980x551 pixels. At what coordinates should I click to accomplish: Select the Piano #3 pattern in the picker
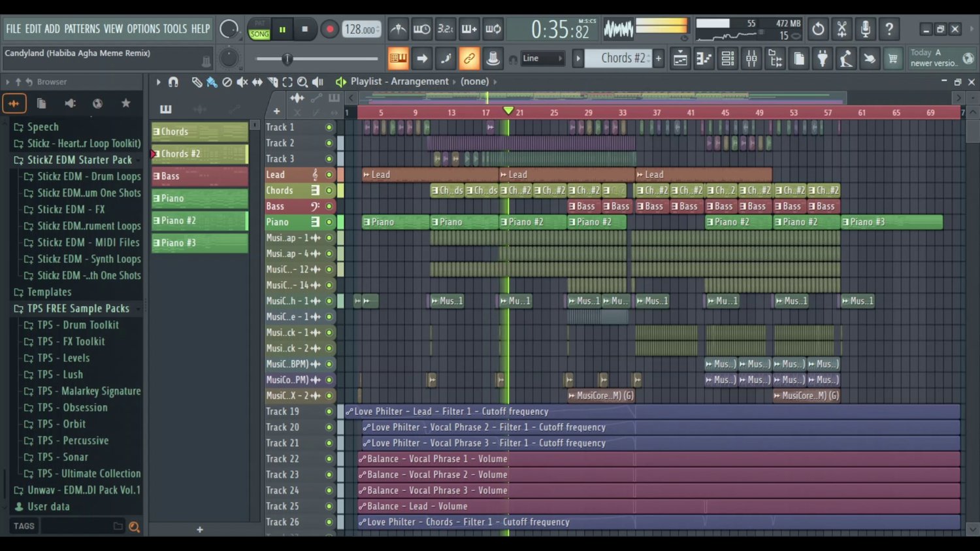199,243
